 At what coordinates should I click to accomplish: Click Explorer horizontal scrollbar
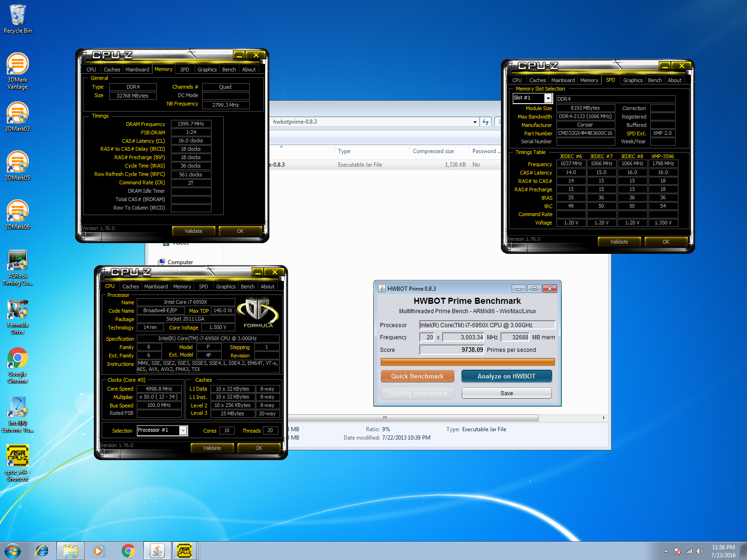[x=413, y=418]
